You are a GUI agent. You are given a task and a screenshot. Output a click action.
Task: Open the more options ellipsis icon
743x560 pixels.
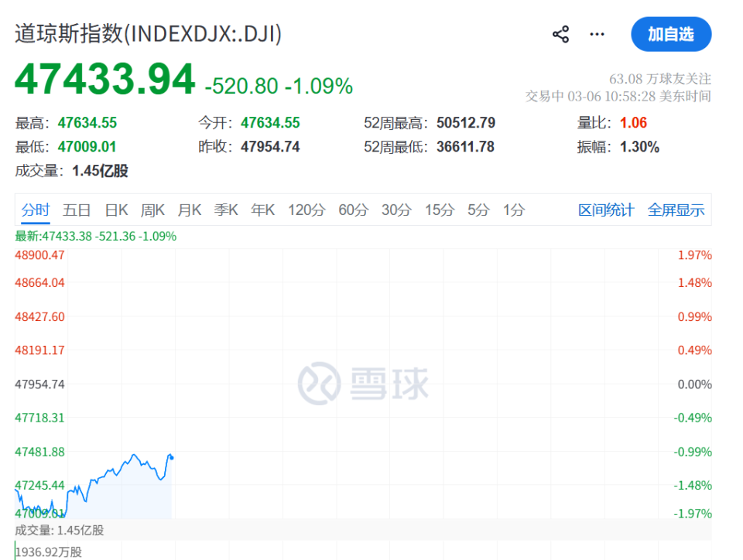point(596,34)
